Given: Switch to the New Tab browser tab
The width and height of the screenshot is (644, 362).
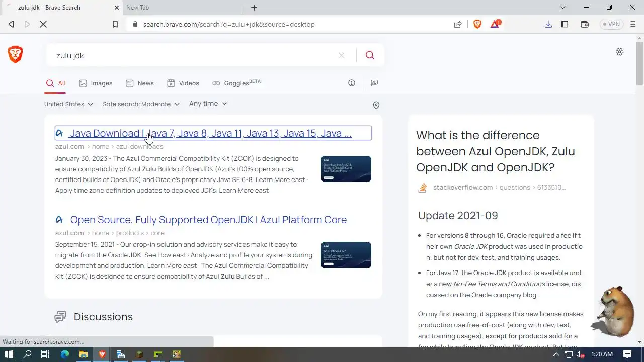Looking at the screenshot, I should 183,8.
